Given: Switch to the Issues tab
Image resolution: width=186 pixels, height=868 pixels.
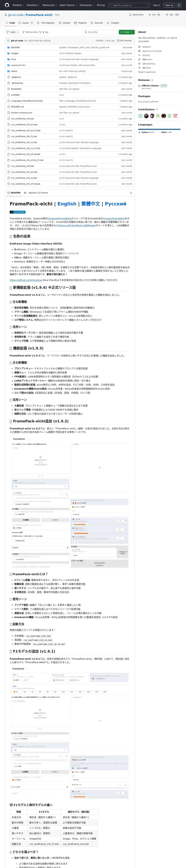Looking at the screenshot, I should tap(26, 23).
